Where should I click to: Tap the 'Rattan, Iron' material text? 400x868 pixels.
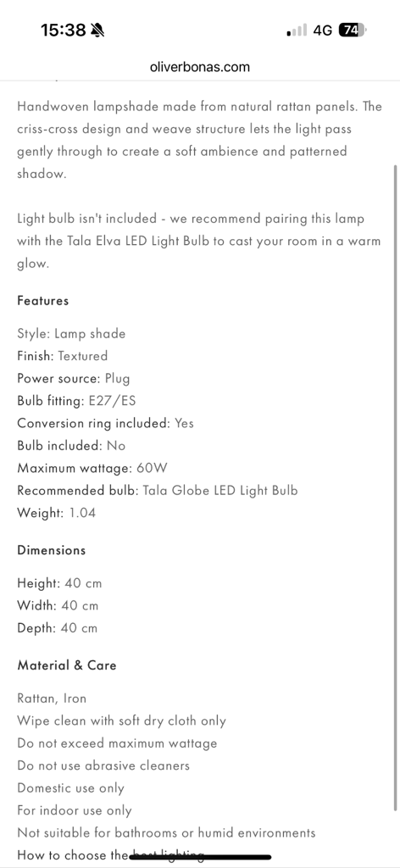(52, 698)
